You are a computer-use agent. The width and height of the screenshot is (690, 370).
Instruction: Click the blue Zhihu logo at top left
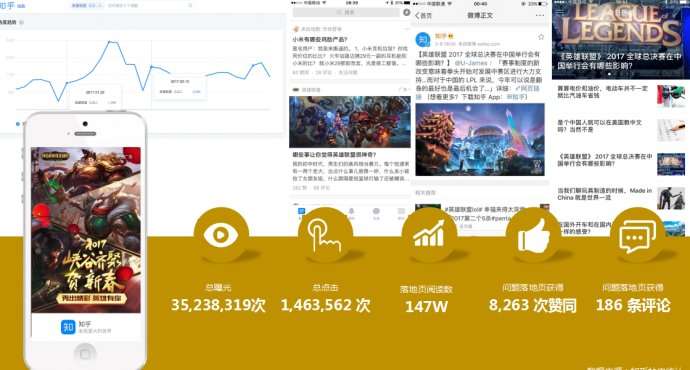point(8,6)
